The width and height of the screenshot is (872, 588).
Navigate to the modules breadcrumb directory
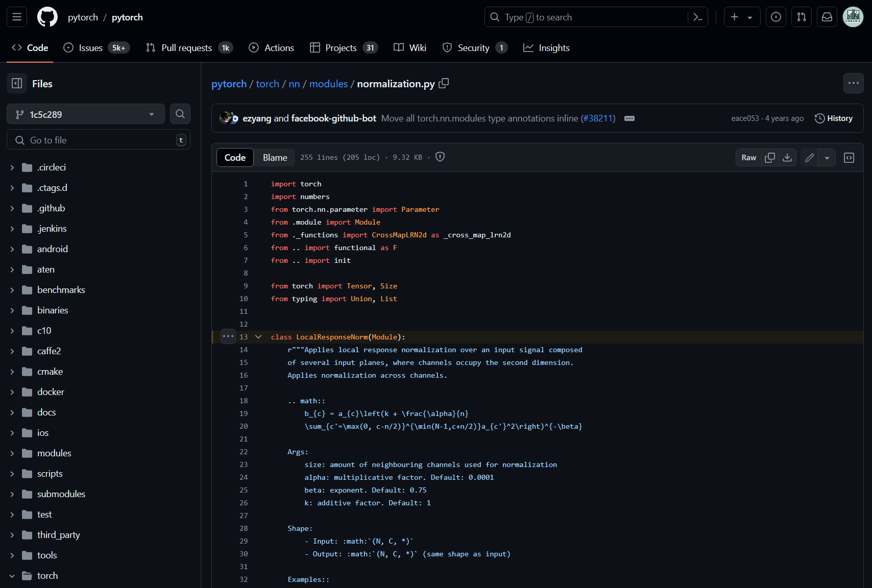(x=328, y=84)
